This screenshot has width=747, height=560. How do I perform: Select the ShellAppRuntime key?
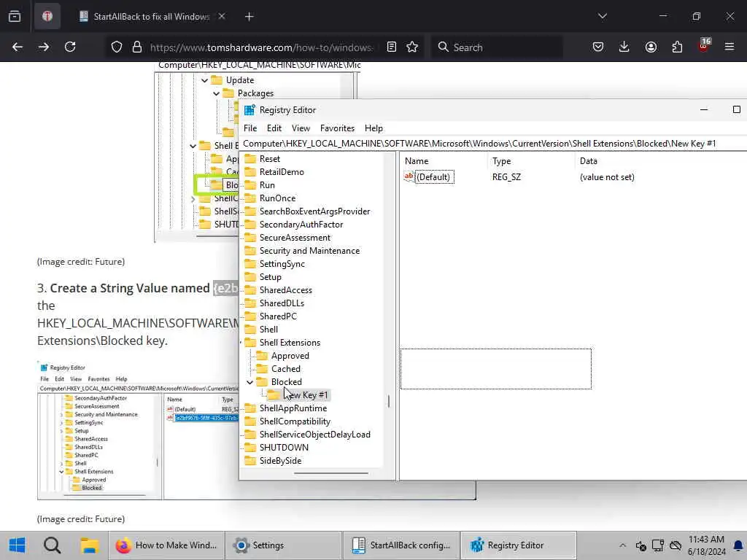tap(293, 408)
